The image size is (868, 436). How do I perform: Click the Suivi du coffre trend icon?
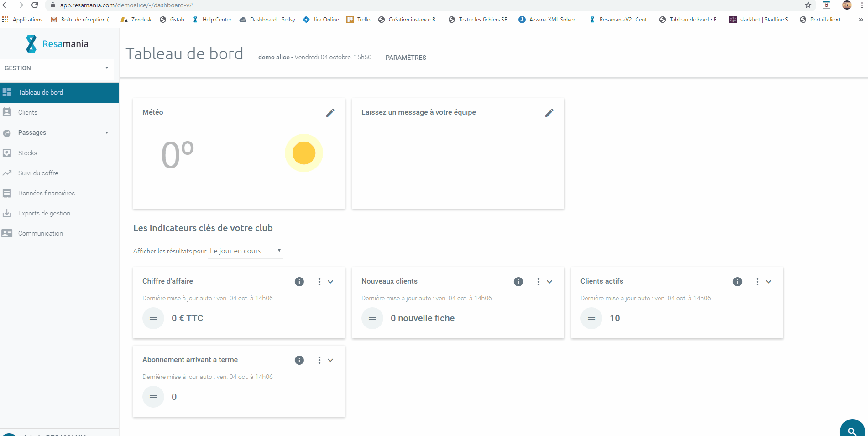pos(7,173)
